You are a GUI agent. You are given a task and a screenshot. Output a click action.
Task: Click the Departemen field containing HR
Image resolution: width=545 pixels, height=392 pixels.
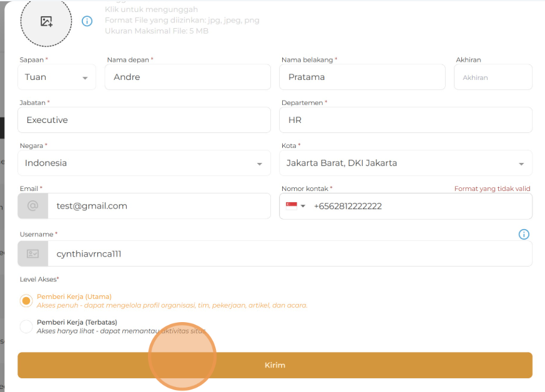405,120
